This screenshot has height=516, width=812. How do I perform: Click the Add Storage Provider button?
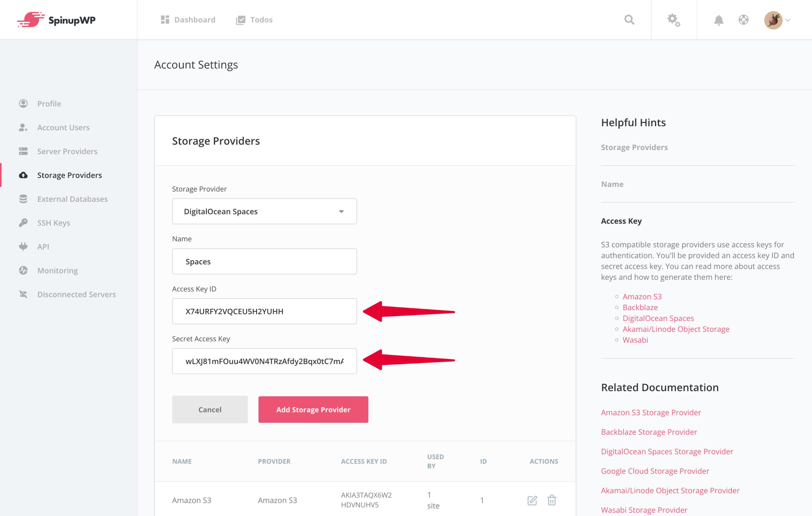tap(313, 409)
